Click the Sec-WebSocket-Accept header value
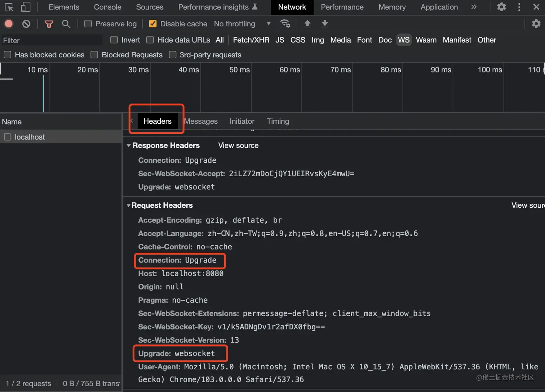 pos(292,173)
